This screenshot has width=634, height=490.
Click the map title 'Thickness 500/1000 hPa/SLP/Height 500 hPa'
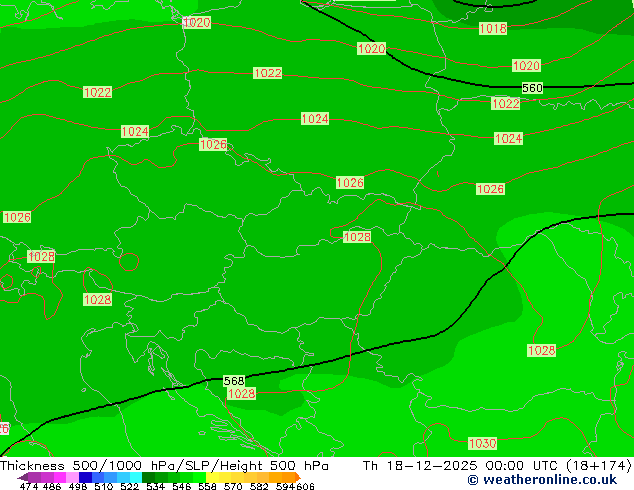click(164, 465)
